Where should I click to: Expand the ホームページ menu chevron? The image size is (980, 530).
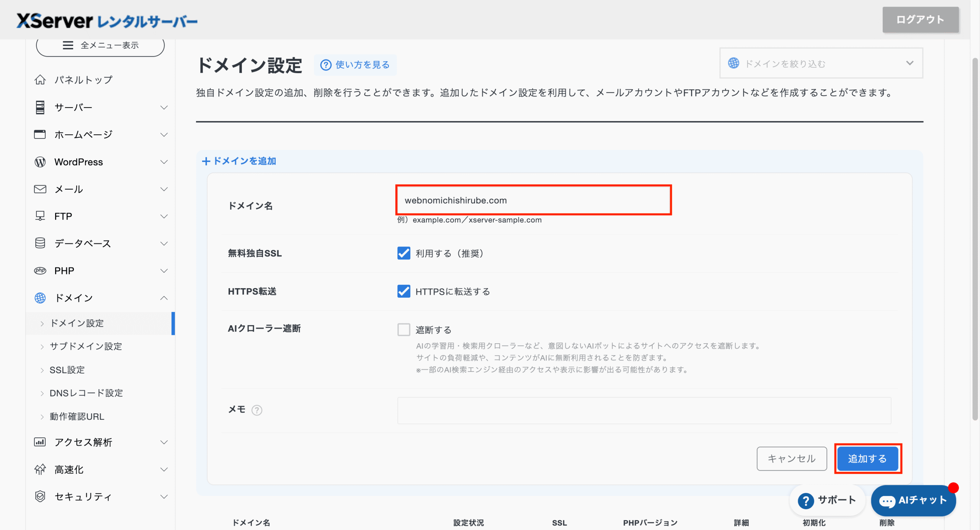click(x=164, y=135)
